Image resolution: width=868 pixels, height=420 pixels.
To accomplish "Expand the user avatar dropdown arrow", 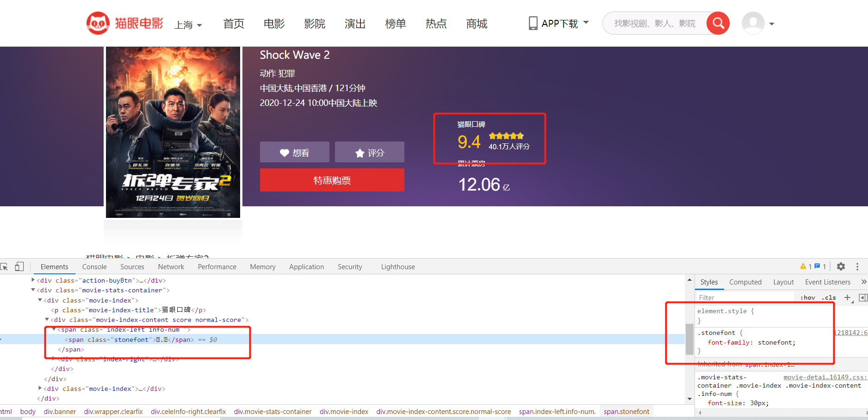I will (x=771, y=24).
